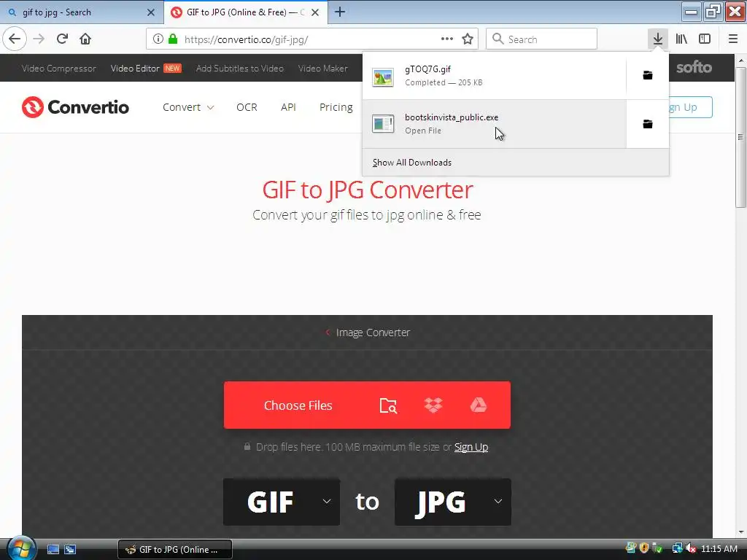The height and width of the screenshot is (560, 747).
Task: Show sidebars toolbar button
Action: tap(705, 39)
